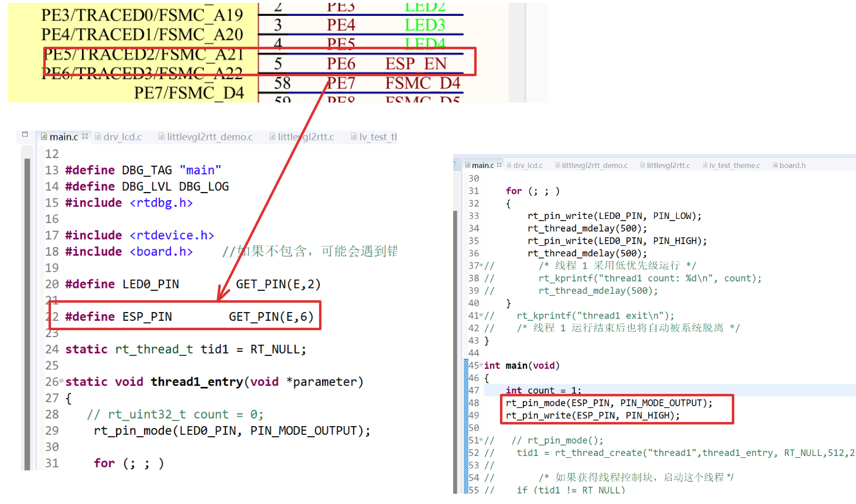Open drv_lcd.c tab in right editor

(x=528, y=165)
